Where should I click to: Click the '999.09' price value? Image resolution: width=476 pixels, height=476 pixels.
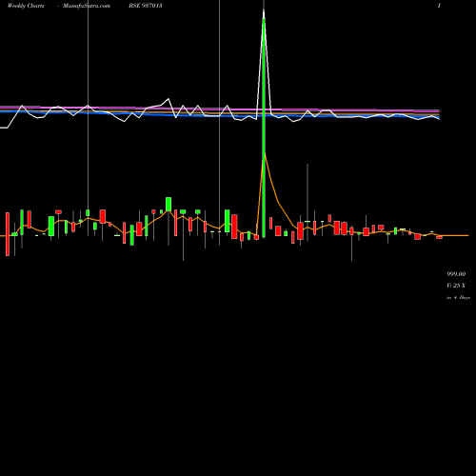[x=456, y=274]
